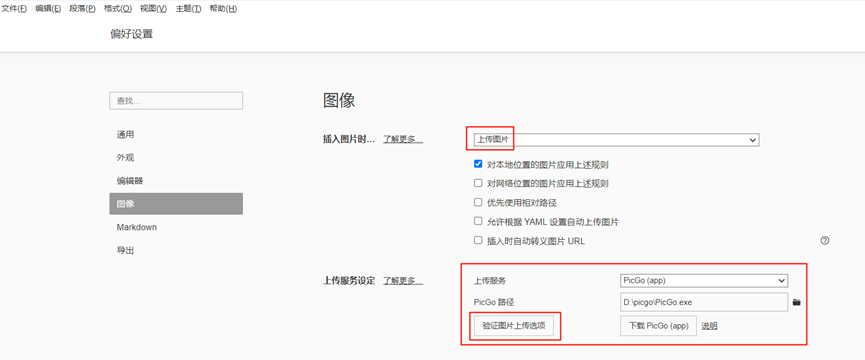Expand the PicGo (app) upload service dropdown
Viewport: 865px width, 360px height.
click(704, 281)
